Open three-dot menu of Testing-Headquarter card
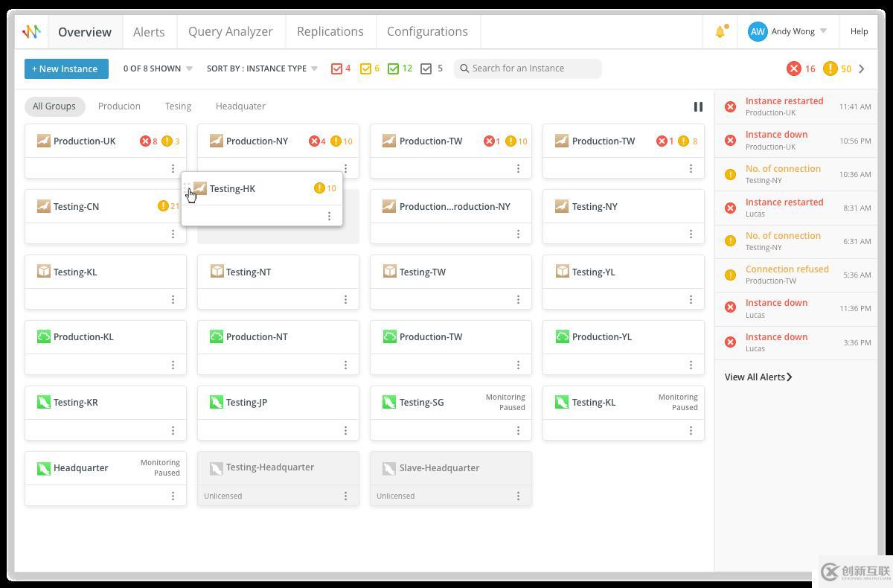893x588 pixels. [345, 496]
